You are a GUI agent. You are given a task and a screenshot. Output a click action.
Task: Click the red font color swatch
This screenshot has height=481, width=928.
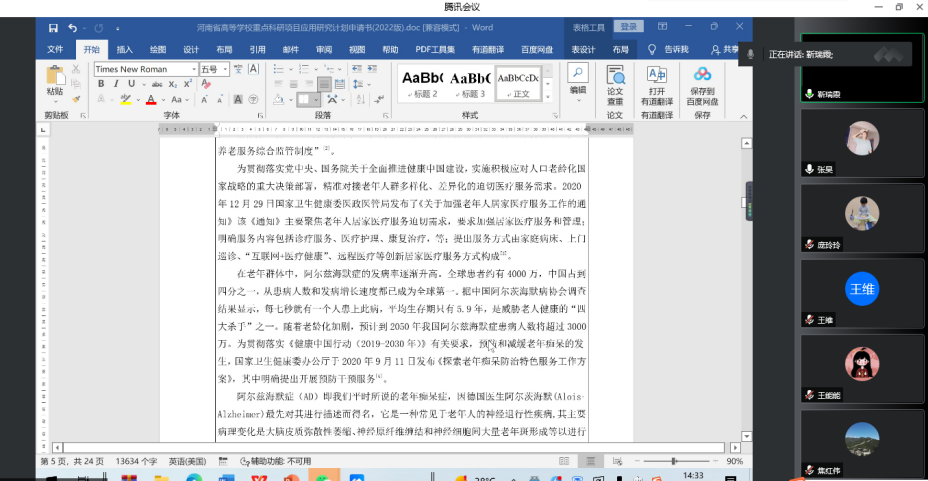point(151,100)
